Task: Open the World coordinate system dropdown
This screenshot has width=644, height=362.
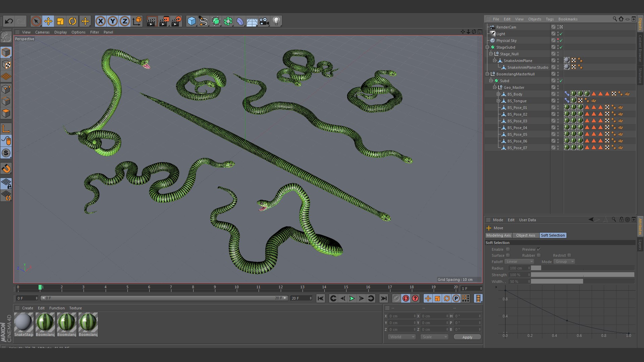Action: click(402, 337)
